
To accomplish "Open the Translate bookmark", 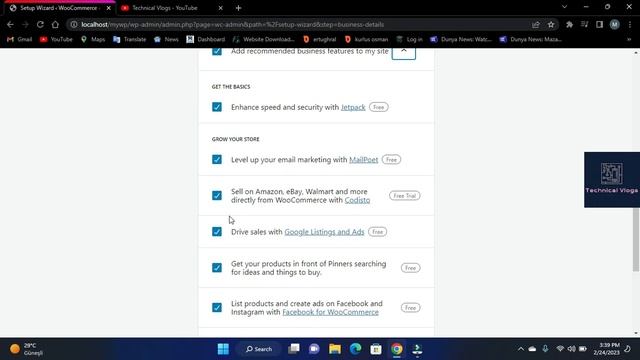I will click(x=129, y=39).
